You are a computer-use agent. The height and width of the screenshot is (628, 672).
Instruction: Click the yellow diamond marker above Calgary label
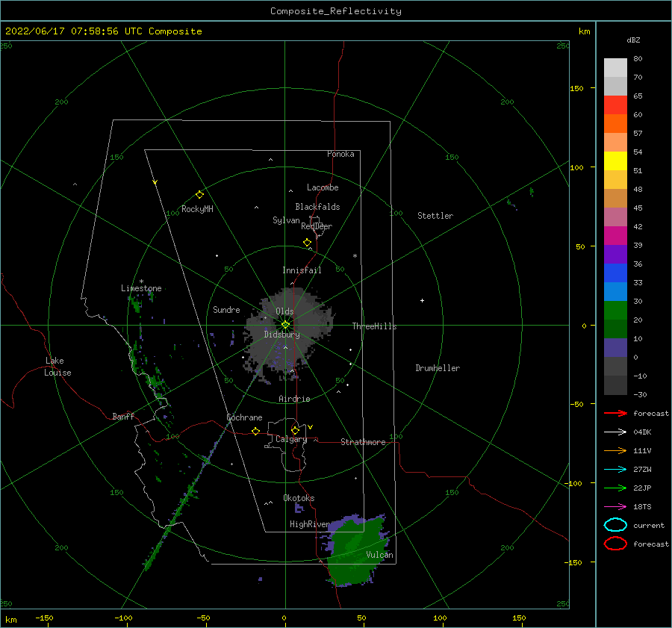click(295, 430)
